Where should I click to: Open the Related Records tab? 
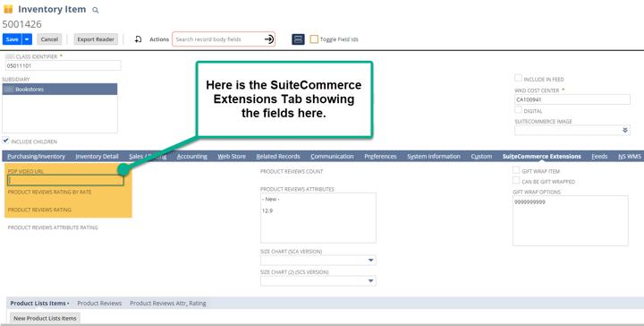tap(278, 156)
